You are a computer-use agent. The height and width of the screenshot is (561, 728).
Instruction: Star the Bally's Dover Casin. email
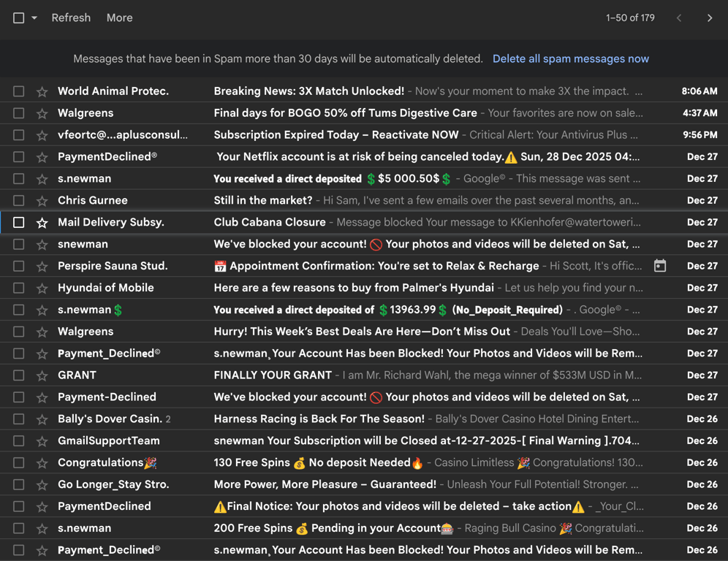42,419
